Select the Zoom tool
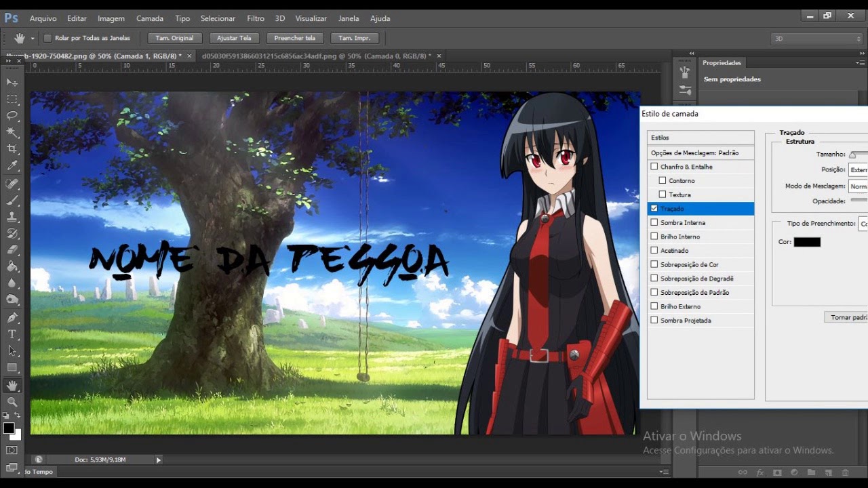 (x=12, y=402)
